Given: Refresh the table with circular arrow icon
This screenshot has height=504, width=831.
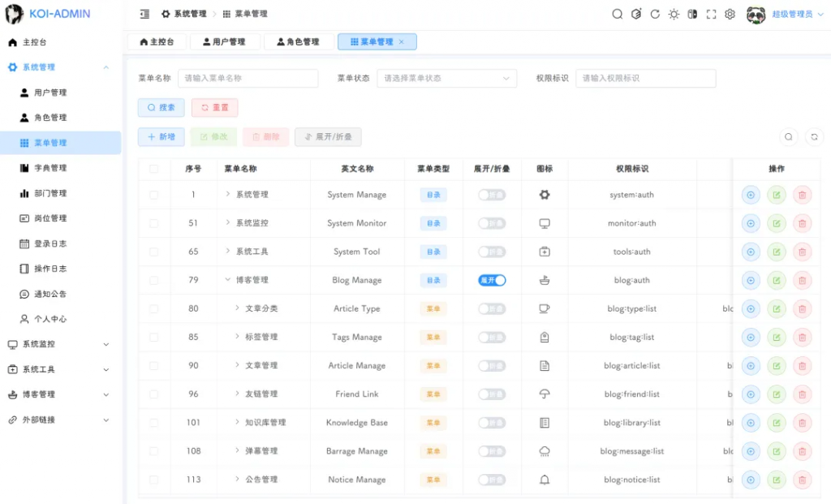Looking at the screenshot, I should [814, 136].
